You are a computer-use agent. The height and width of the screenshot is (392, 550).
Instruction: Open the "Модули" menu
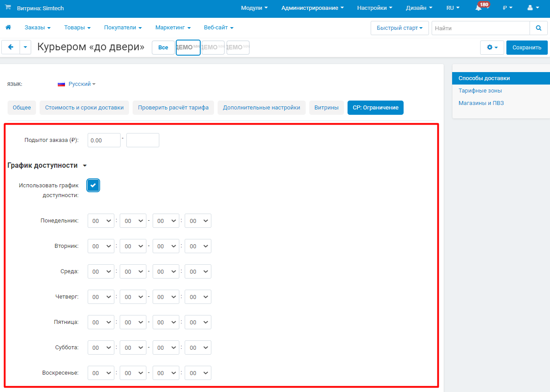coord(255,8)
